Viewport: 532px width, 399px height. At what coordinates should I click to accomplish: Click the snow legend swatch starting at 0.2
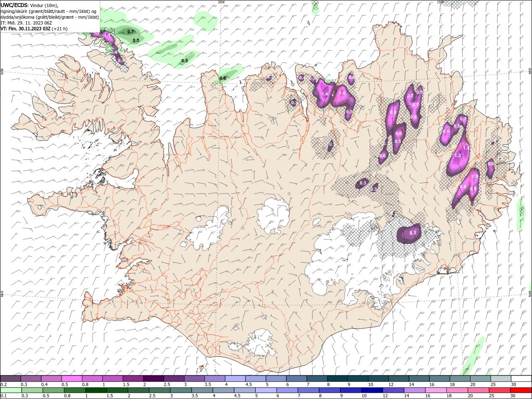tap(10, 379)
